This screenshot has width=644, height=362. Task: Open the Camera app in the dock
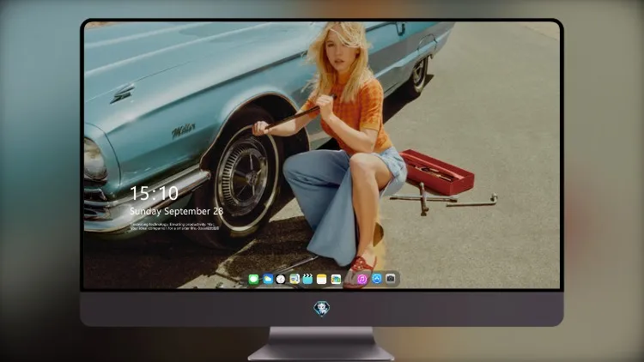tap(391, 279)
